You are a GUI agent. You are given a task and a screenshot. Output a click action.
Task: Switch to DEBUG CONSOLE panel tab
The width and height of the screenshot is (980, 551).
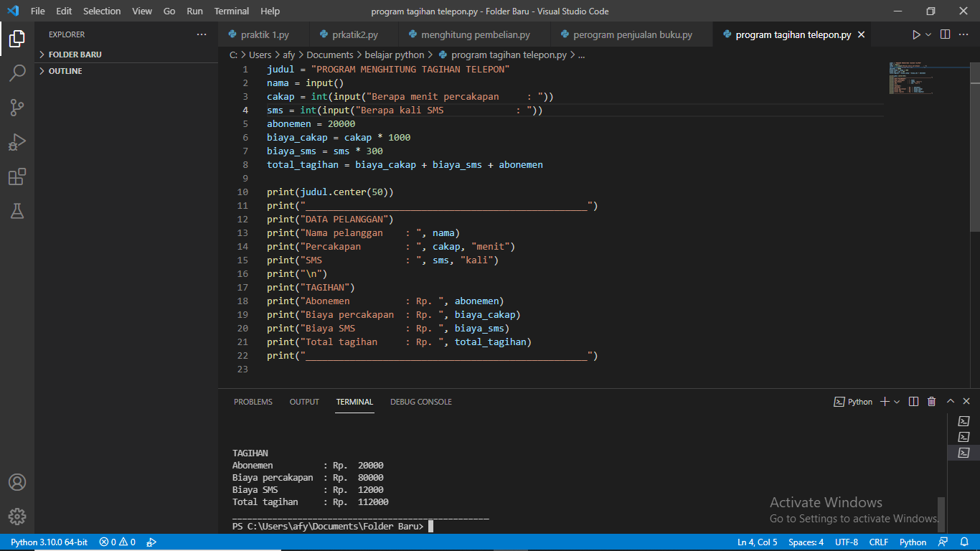(421, 402)
